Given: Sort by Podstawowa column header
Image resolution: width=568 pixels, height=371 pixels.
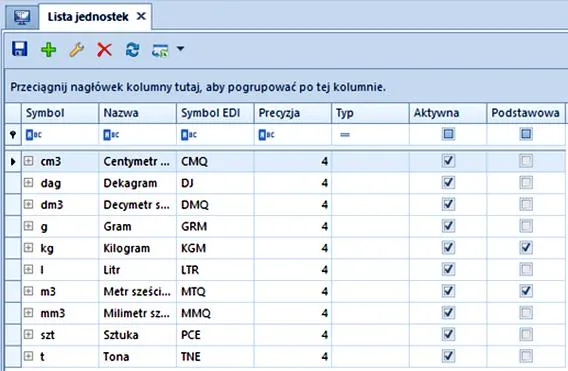Looking at the screenshot, I should point(526,113).
